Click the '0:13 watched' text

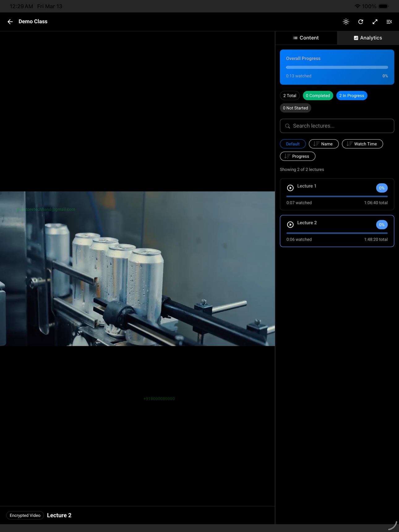pyautogui.click(x=298, y=76)
